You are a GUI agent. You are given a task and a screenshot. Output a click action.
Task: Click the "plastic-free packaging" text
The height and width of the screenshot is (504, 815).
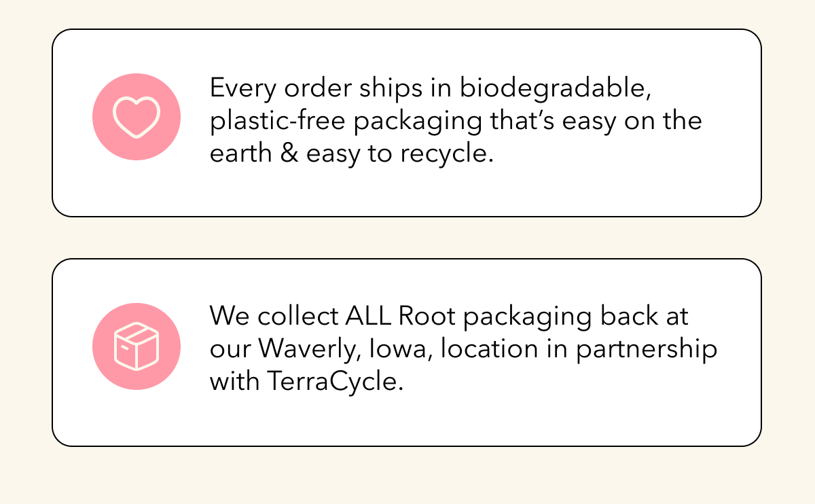(345, 122)
